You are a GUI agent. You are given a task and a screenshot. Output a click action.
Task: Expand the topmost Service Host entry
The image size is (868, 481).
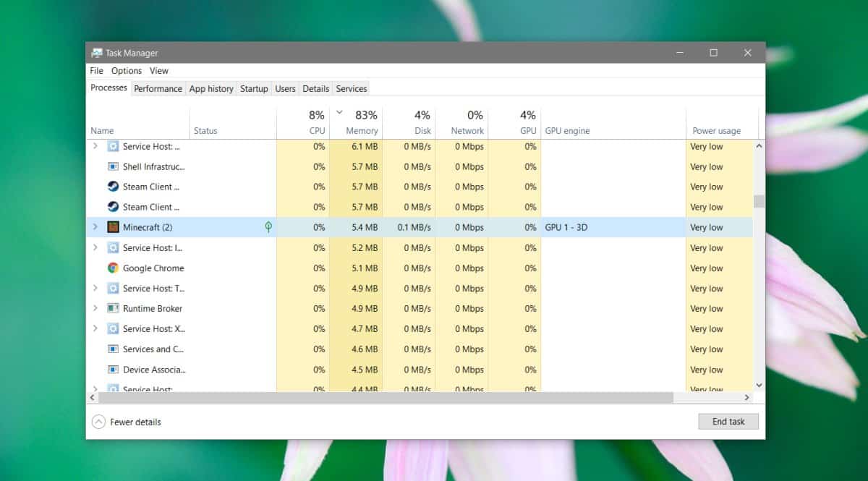(x=95, y=146)
